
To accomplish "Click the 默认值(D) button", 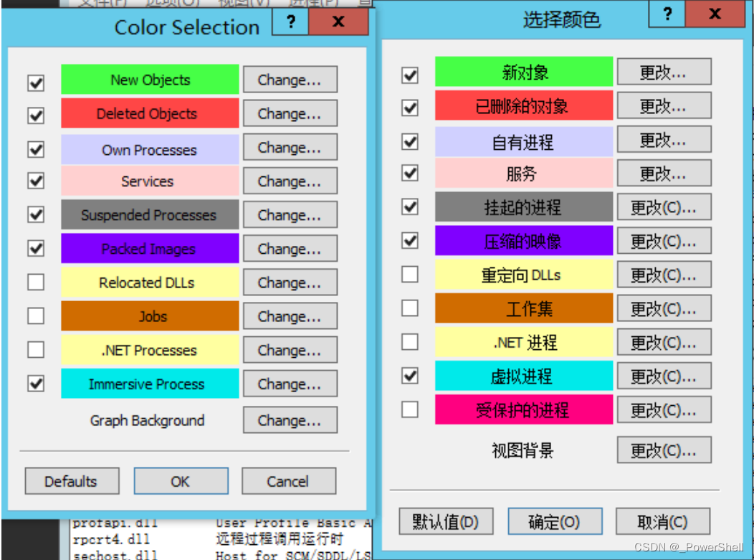I will (x=447, y=521).
